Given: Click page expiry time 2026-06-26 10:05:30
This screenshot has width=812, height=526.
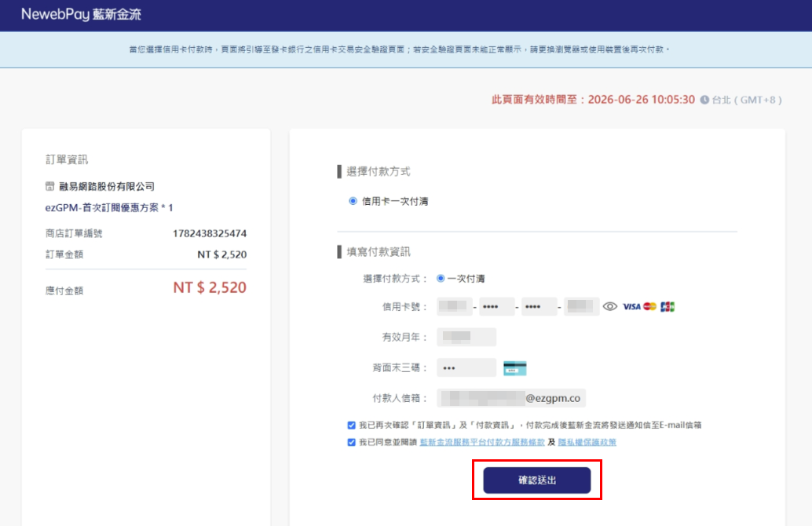Looking at the screenshot, I should point(641,100).
